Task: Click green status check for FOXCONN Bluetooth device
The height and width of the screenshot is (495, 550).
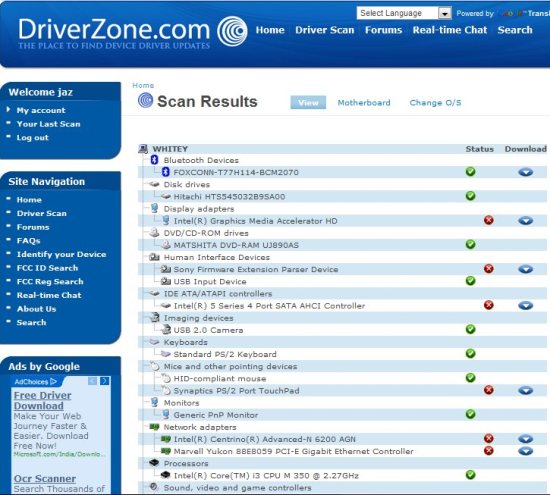Action: [x=470, y=172]
